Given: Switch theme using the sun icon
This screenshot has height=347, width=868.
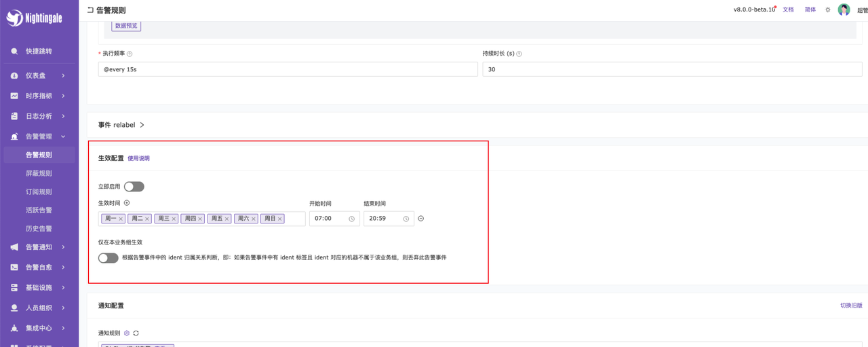Looking at the screenshot, I should pyautogui.click(x=827, y=10).
